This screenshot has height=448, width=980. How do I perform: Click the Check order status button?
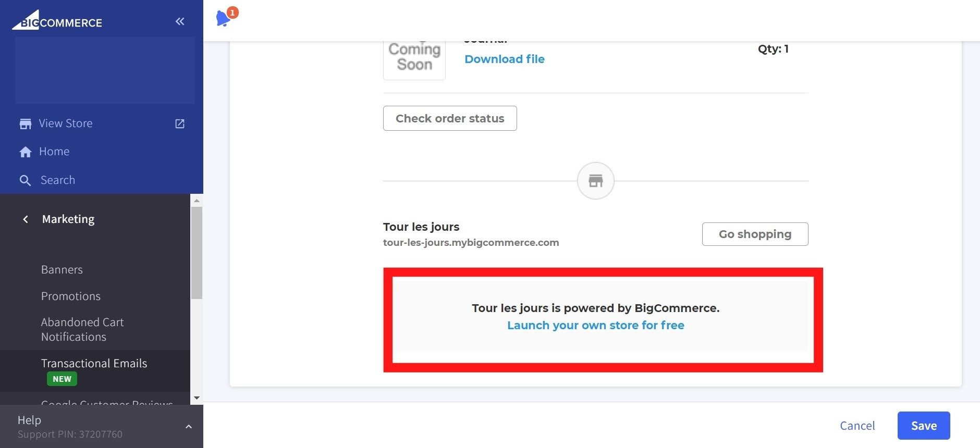pos(450,118)
